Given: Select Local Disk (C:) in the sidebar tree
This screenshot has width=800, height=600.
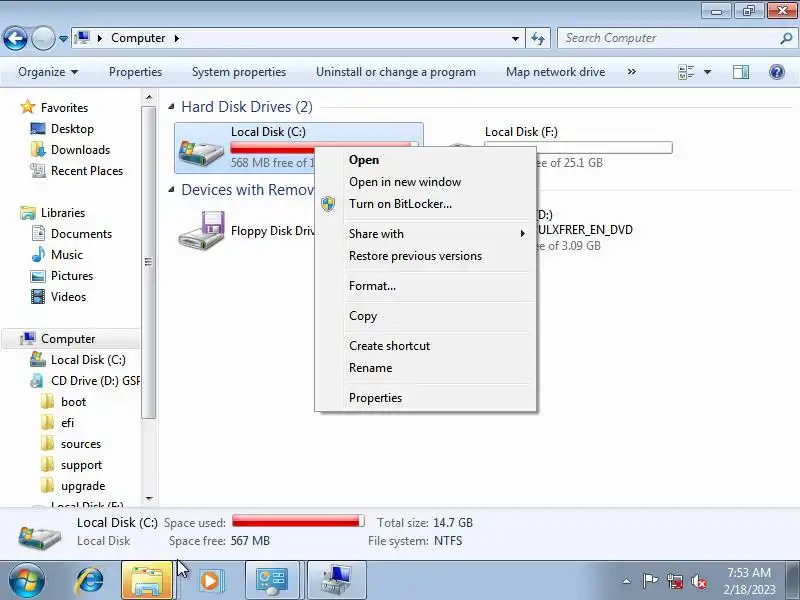Looking at the screenshot, I should tap(88, 360).
